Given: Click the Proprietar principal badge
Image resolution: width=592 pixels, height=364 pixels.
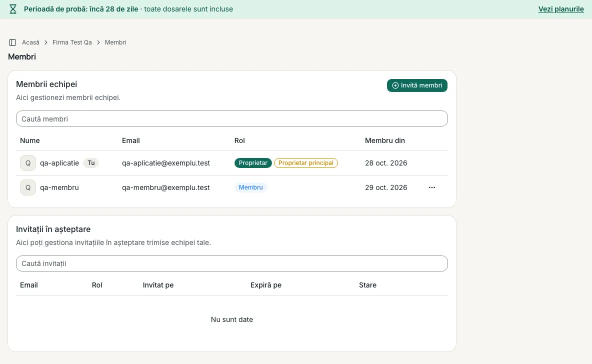Looking at the screenshot, I should click(x=306, y=163).
